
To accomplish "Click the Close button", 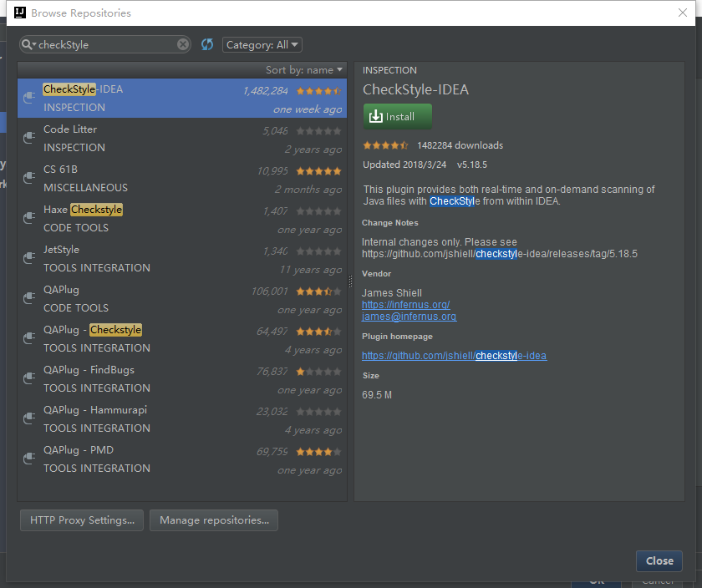I will click(x=659, y=561).
